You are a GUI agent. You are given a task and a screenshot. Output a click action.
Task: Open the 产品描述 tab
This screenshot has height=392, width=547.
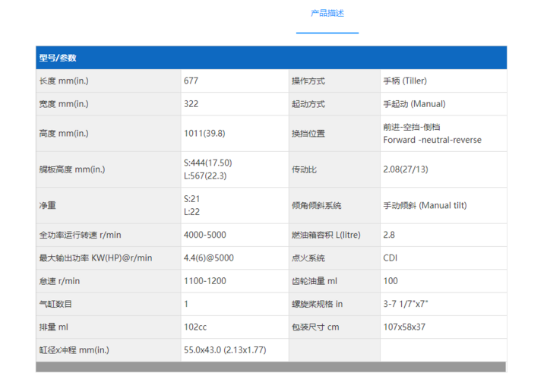327,14
